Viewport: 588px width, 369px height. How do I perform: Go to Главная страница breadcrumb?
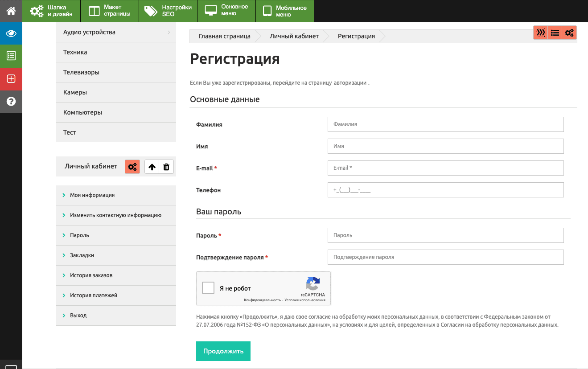point(225,36)
